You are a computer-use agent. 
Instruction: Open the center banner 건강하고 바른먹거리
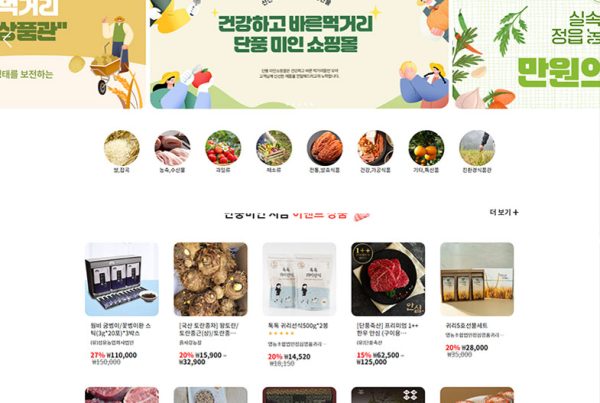[299, 54]
